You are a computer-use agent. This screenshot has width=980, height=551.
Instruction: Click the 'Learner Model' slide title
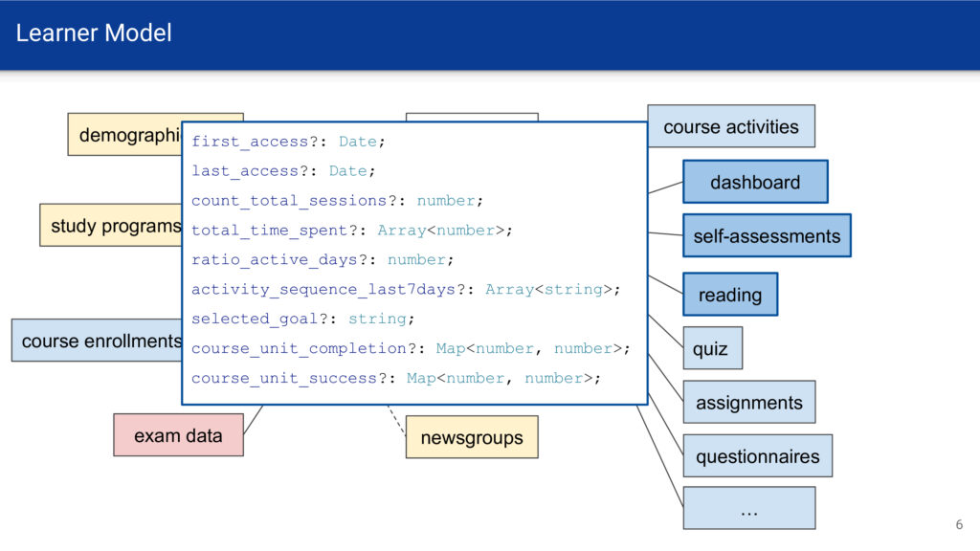pos(94,33)
